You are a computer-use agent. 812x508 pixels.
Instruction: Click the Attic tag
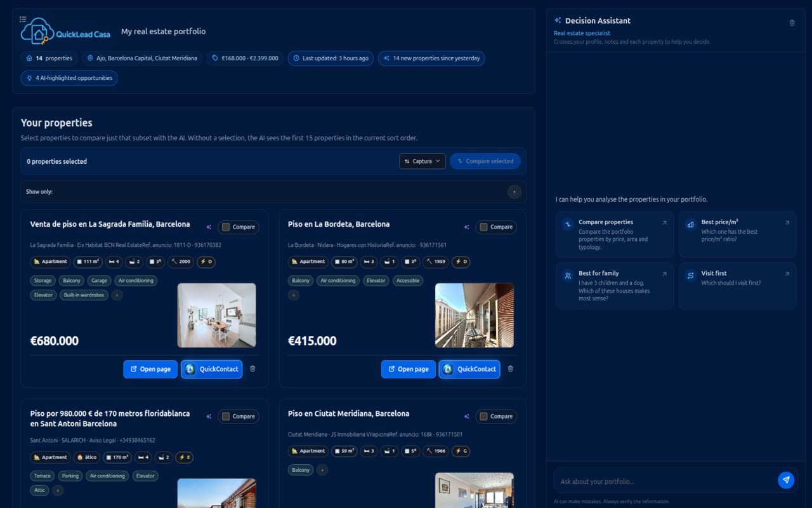(x=39, y=490)
